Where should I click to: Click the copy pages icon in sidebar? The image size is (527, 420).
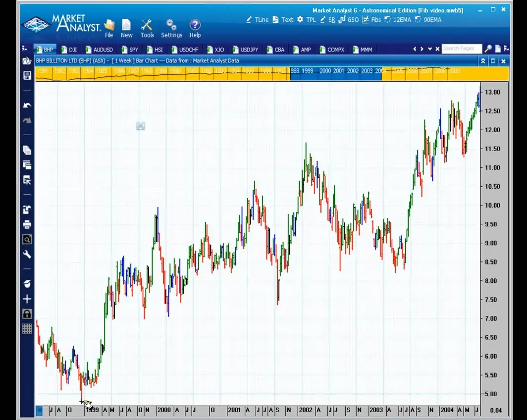coord(27,150)
